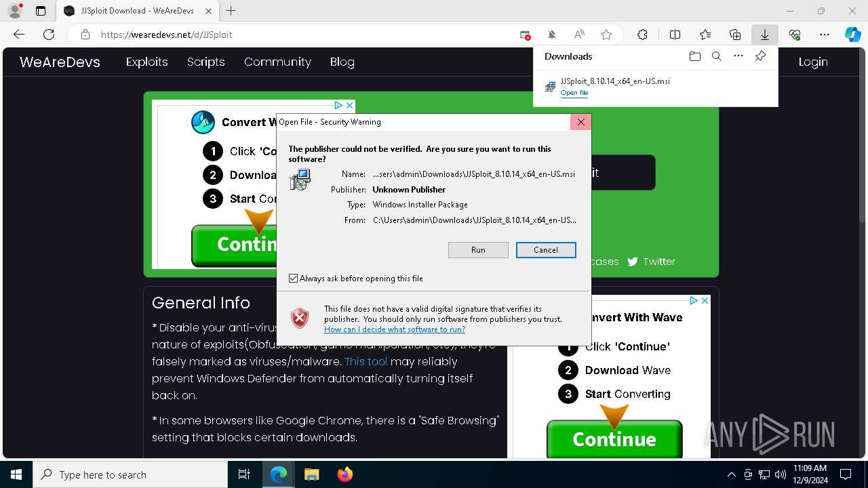Click the Login link
868x488 pixels.
(x=813, y=62)
